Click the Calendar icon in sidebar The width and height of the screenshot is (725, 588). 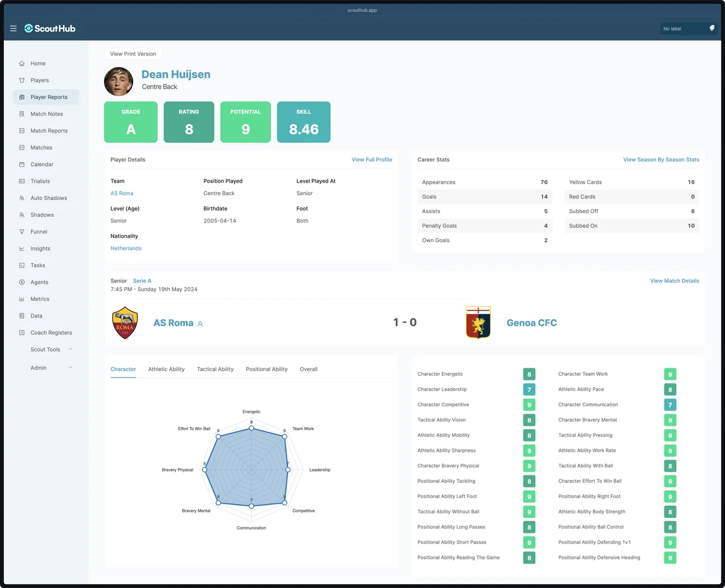click(x=22, y=165)
